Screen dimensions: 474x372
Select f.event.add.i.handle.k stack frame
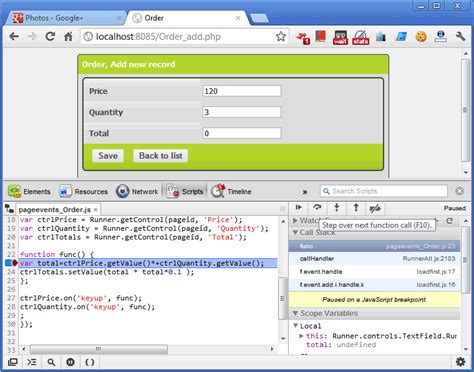(x=374, y=285)
